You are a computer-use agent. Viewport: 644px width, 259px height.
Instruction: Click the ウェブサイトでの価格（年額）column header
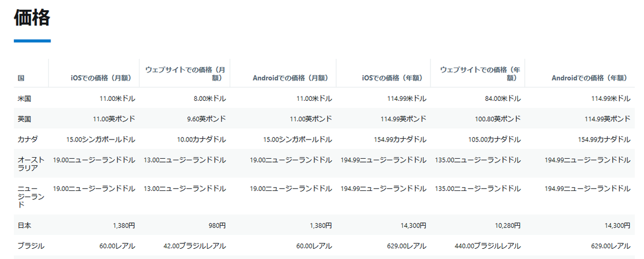pos(480,74)
